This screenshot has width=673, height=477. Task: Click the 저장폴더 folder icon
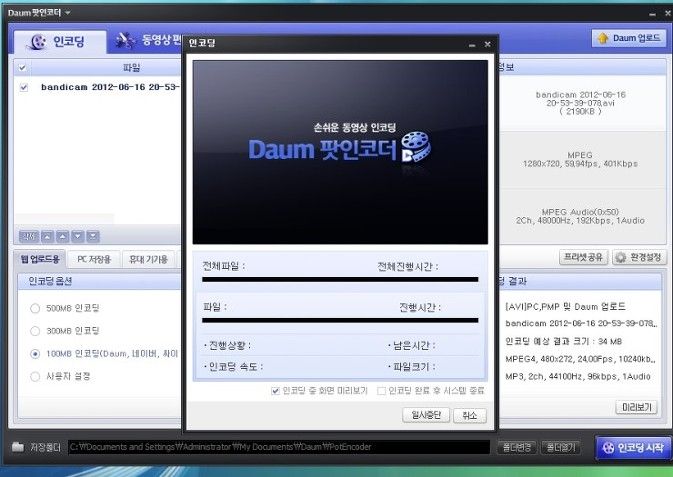18,447
